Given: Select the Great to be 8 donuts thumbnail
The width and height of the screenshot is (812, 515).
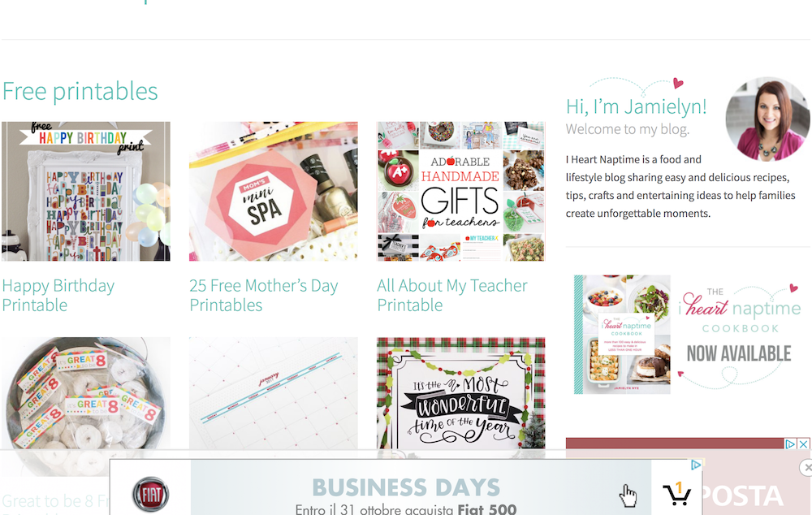Looking at the screenshot, I should [x=86, y=394].
